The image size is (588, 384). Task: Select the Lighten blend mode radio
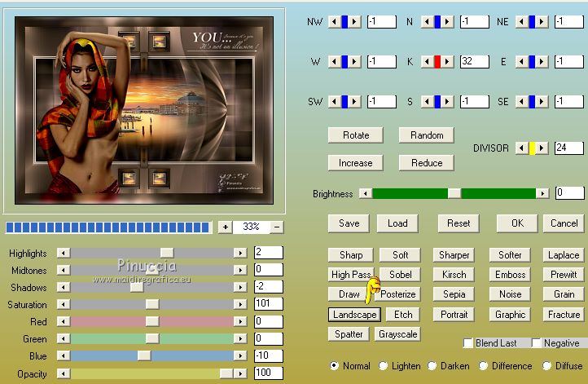coord(383,365)
